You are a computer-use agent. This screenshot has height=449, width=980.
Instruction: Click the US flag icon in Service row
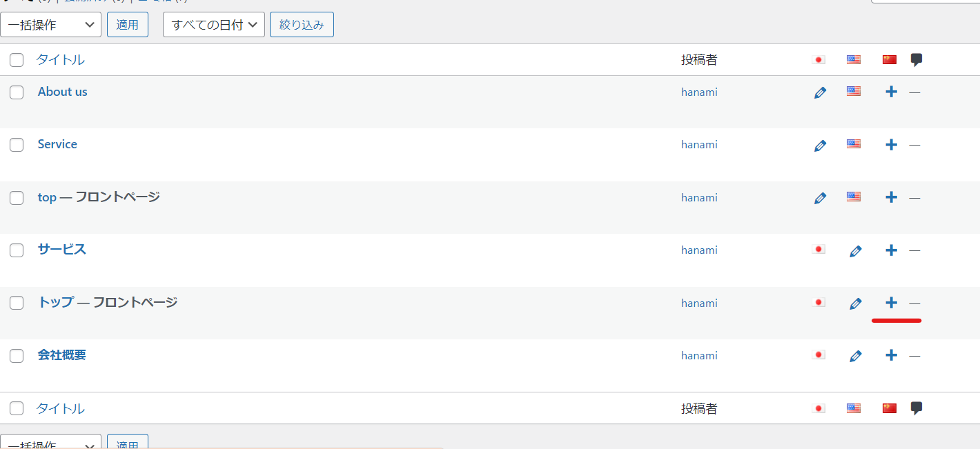[x=854, y=144]
